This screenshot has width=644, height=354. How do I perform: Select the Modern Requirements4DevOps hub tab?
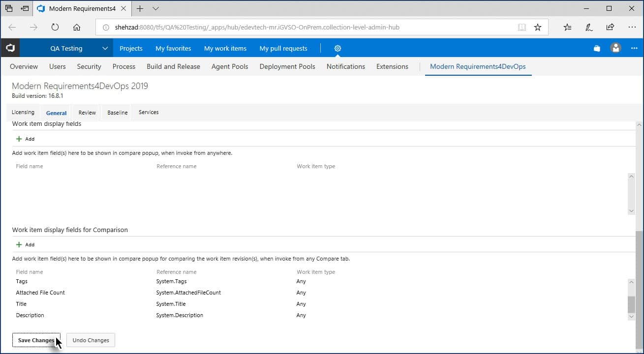point(478,66)
